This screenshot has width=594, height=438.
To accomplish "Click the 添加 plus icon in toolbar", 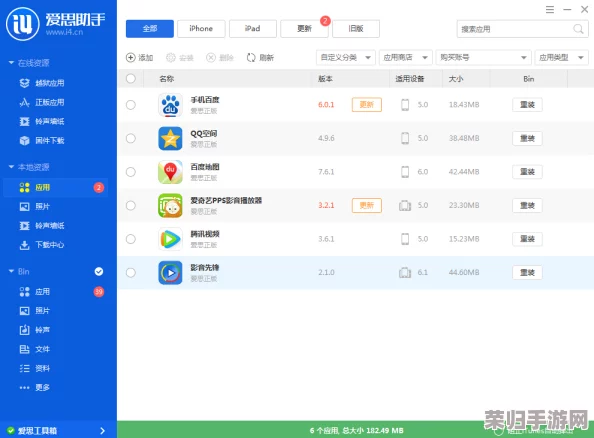I will click(x=130, y=58).
